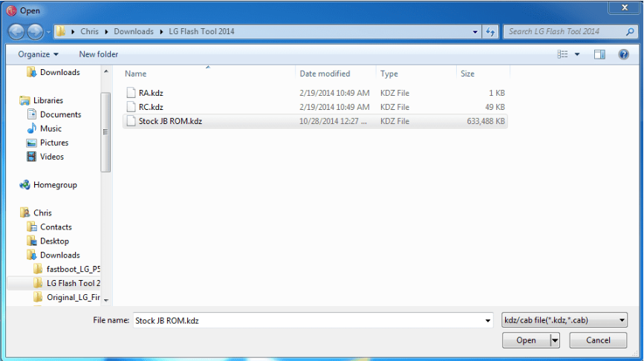Screen dimensions: 644x361
Task: Select the Downloads breadcrumb in the address bar
Action: point(134,32)
